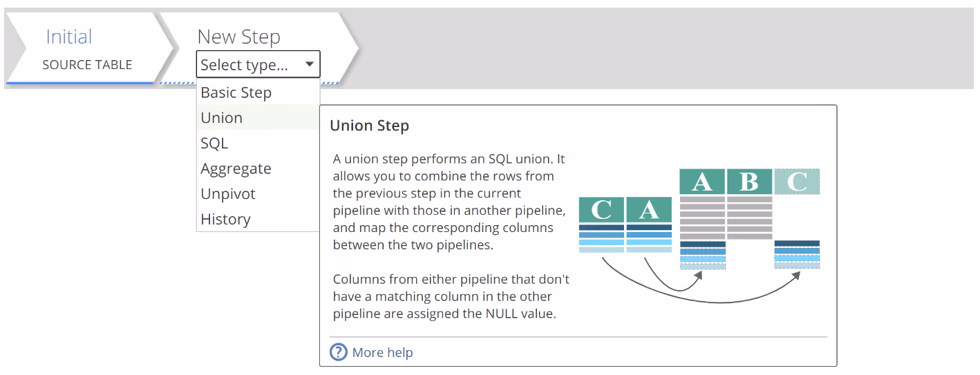Click the left-most C column tile in diagram
Screen dimensions: 980x375
click(x=601, y=210)
